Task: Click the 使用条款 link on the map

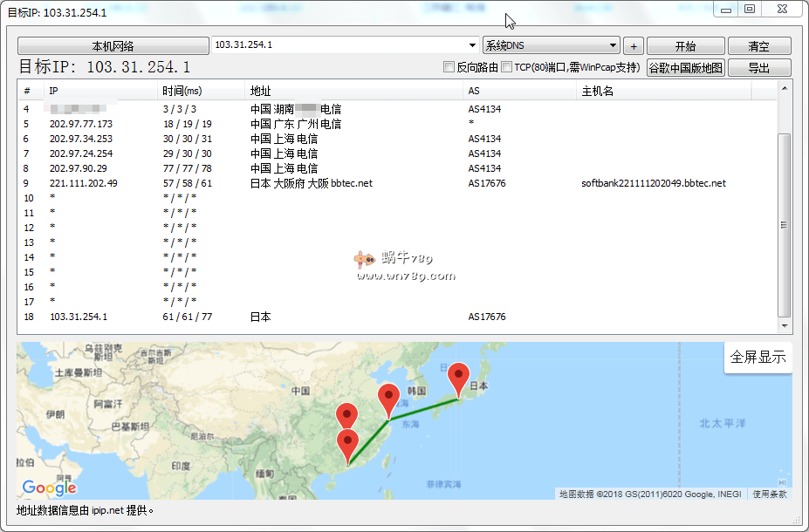Action: pyautogui.click(x=771, y=493)
